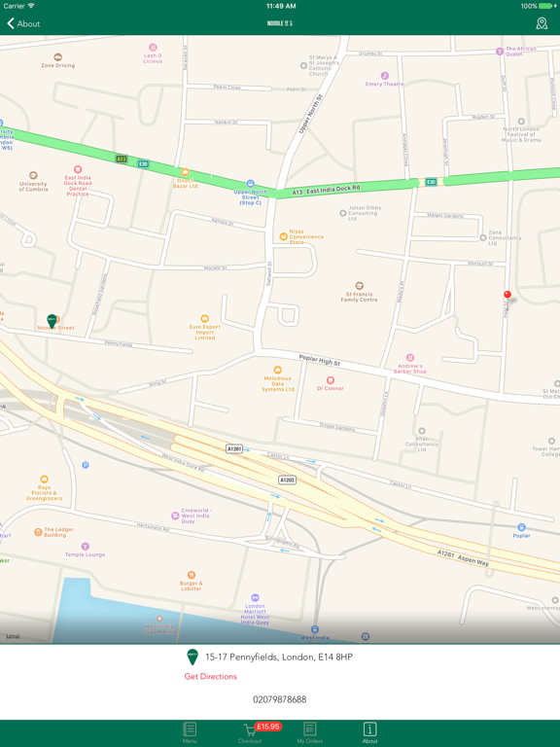Tap the Noodle Street green map marker
This screenshot has height=747, width=560.
pyautogui.click(x=52, y=321)
